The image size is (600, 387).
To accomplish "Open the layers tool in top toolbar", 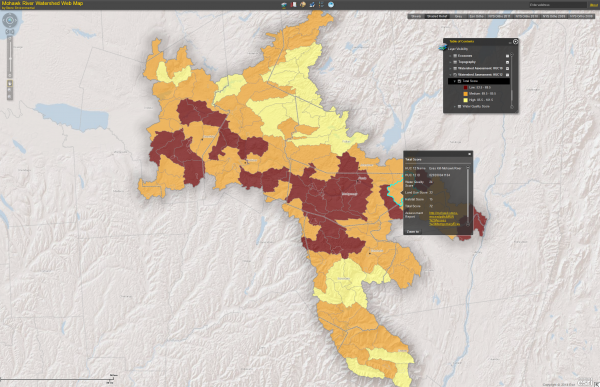I will (x=284, y=5).
